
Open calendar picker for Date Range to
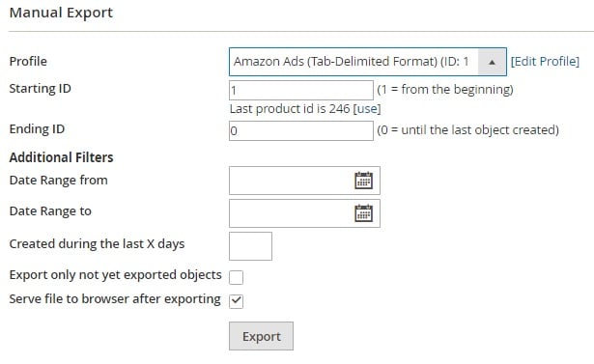363,213
